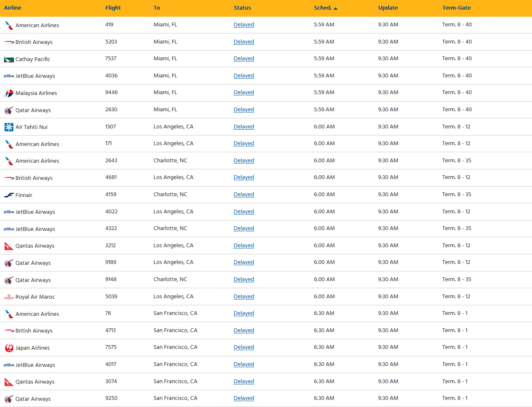The image size is (532, 407).
Task: Open Delayed status link for flight 7575
Action: (x=244, y=347)
